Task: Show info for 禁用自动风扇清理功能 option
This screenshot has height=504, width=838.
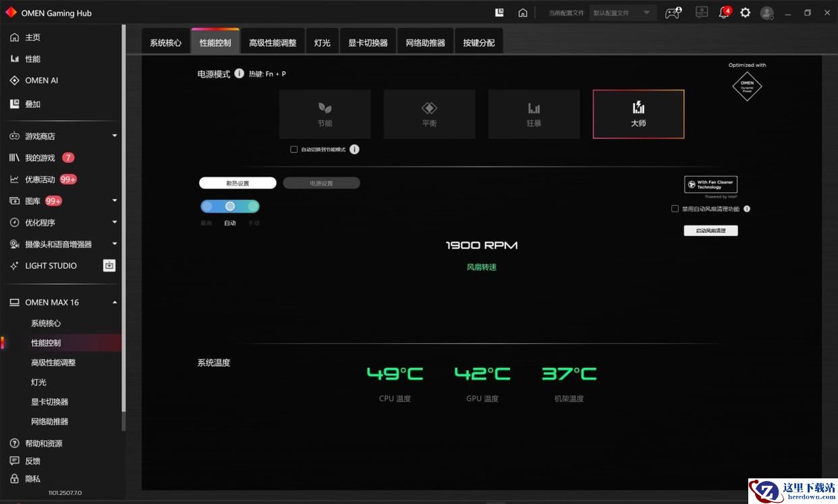Action: pos(747,209)
